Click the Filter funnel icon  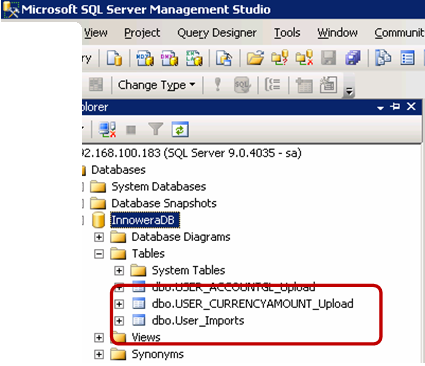click(x=155, y=129)
